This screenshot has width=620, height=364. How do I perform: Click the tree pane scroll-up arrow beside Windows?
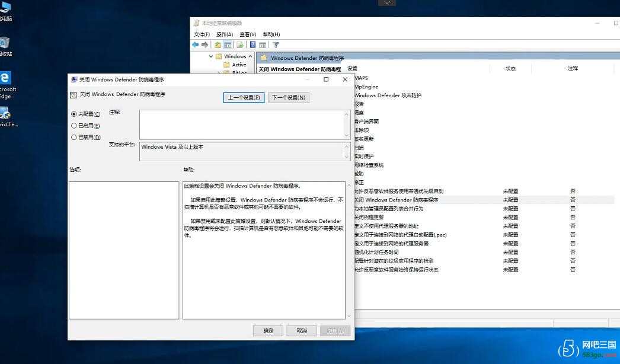(250, 56)
